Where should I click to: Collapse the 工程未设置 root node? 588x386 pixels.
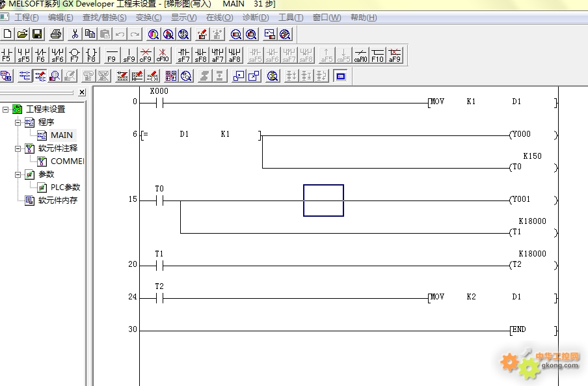5,109
